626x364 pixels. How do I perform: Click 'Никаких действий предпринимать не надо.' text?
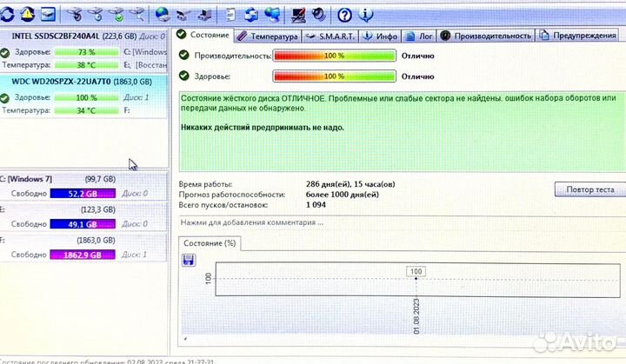pos(263,128)
